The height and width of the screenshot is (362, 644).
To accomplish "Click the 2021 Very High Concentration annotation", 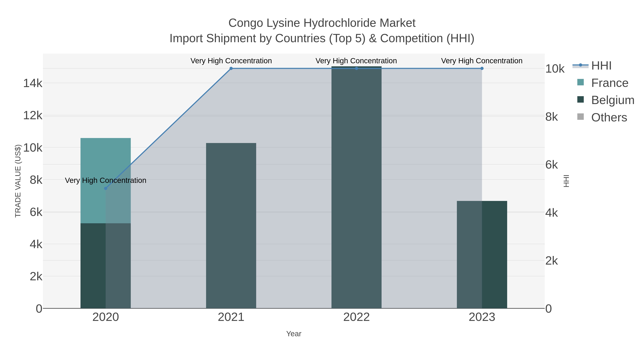I will click(x=231, y=61).
